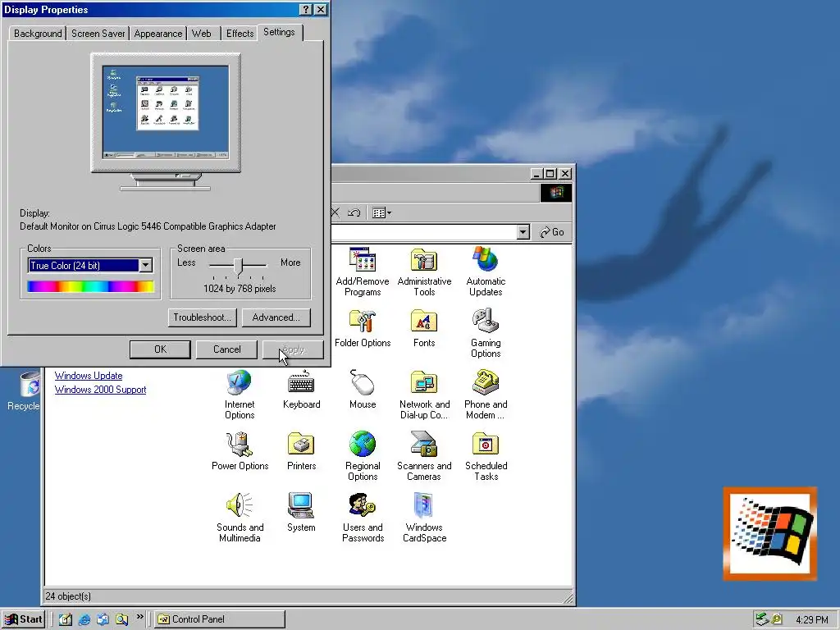Open the Keyboard icon

click(x=302, y=390)
